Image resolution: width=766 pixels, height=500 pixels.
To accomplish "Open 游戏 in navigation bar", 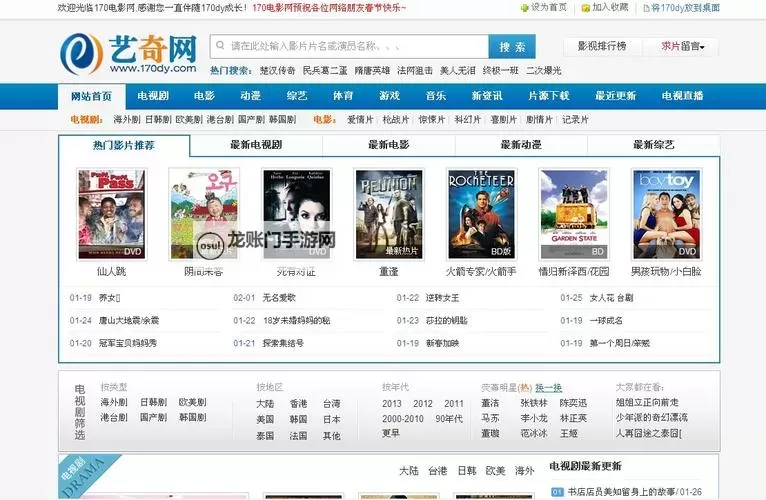I will [x=389, y=96].
